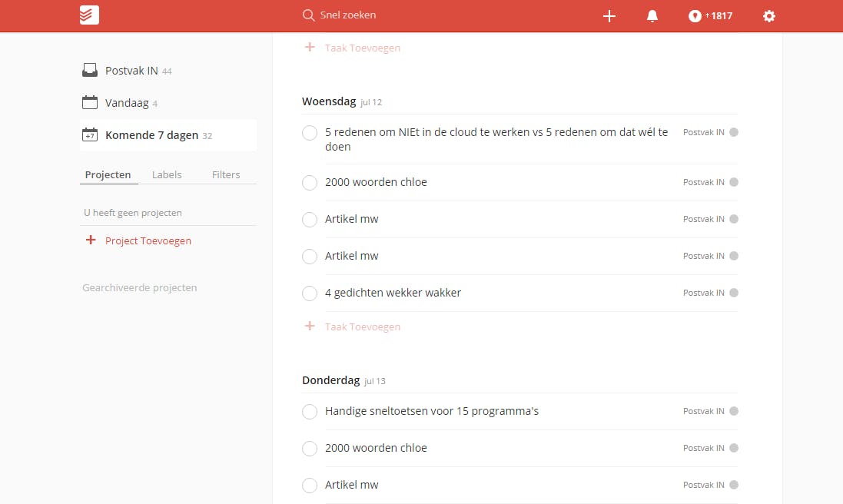This screenshot has width=843, height=504.
Task: Click Taak Toevoegen under Woensdag
Action: point(362,327)
